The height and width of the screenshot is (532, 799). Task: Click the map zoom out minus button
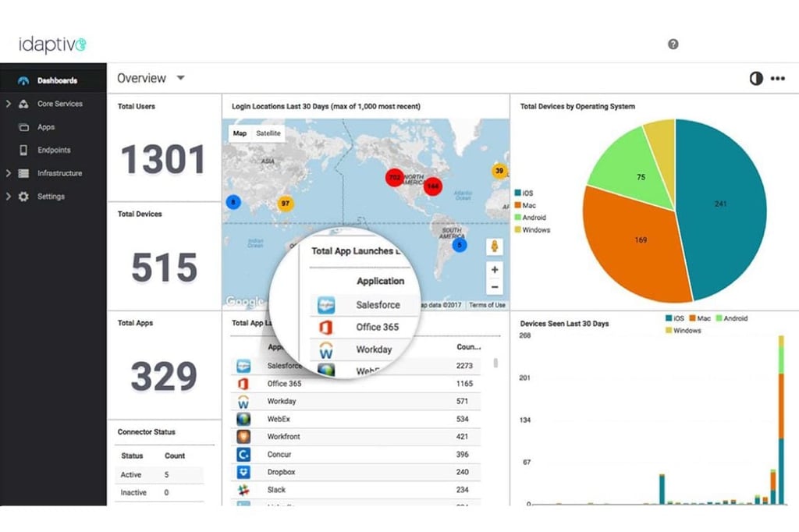coord(494,287)
